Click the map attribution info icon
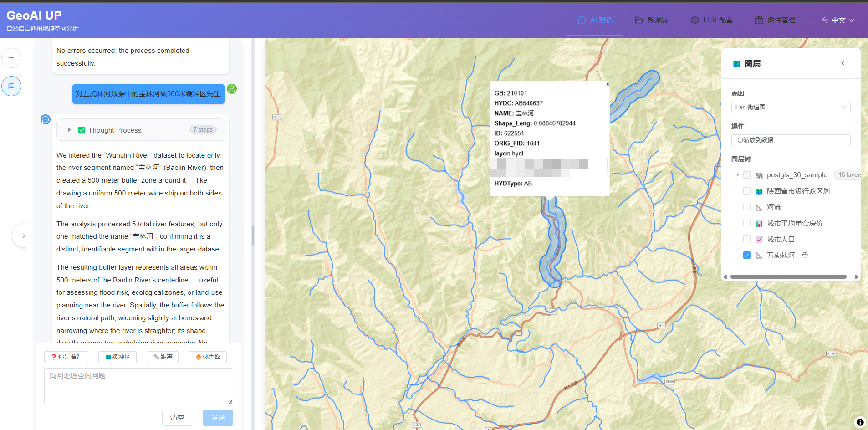This screenshot has width=868, height=430. pyautogui.click(x=860, y=422)
